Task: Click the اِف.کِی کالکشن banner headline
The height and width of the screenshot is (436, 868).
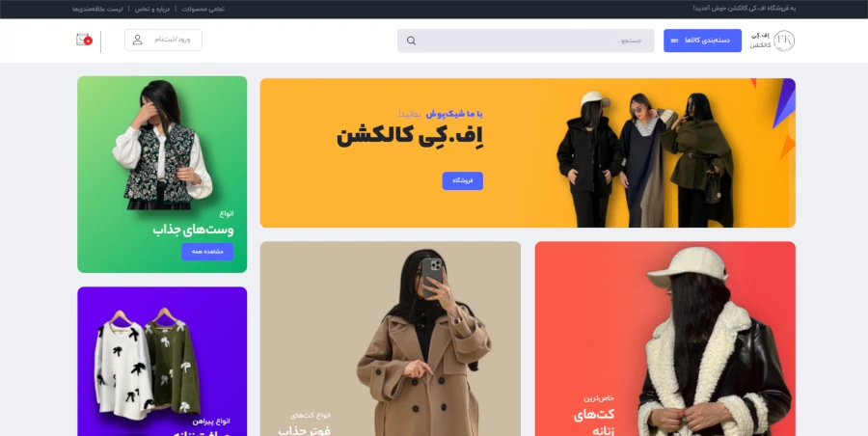Action: tap(410, 136)
